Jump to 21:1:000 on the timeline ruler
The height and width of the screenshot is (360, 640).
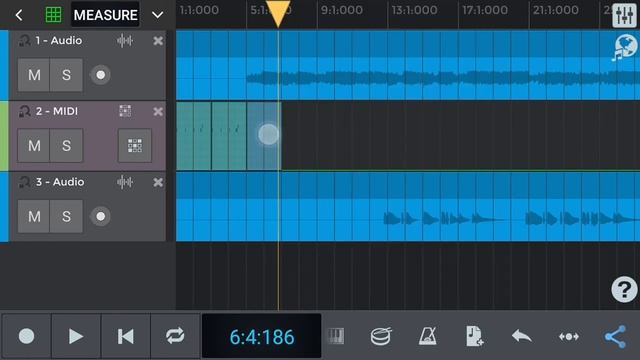555,10
